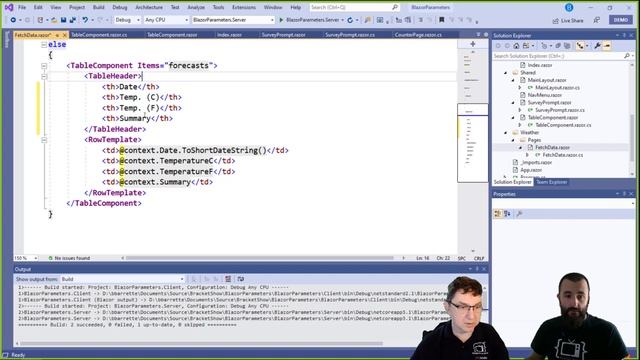Click the editor horizontal scrollbar
This screenshot has height=360, width=640.
[260, 258]
